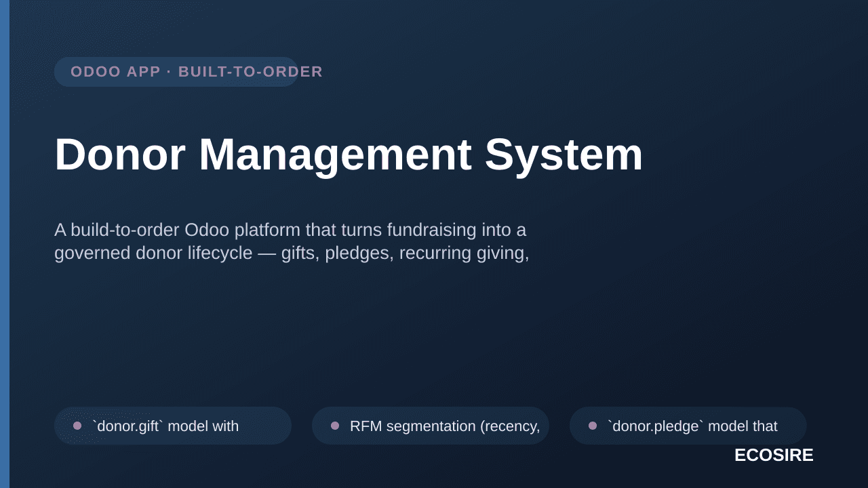The image size is (868, 488).
Task: Click the ECOSIRE brand logo text
Action: click(774, 455)
